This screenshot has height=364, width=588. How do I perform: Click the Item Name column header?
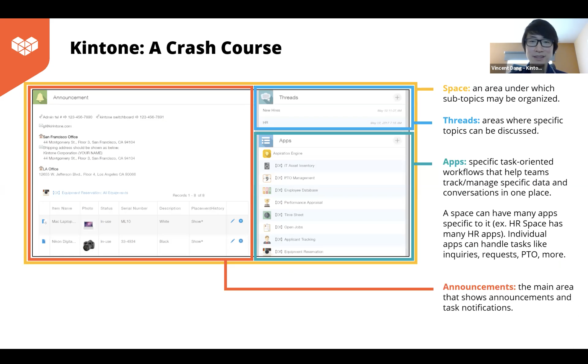[x=62, y=208]
